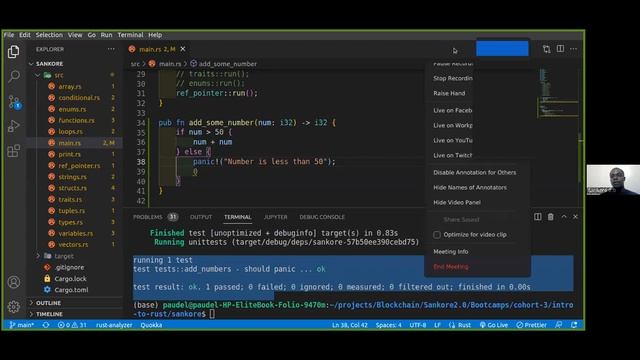The width and height of the screenshot is (640, 360).
Task: Select Disable Annotation for Others
Action: (x=475, y=172)
